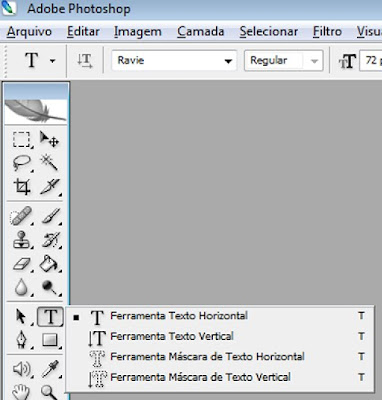
Task: Select the Eraser tool
Action: [22, 264]
